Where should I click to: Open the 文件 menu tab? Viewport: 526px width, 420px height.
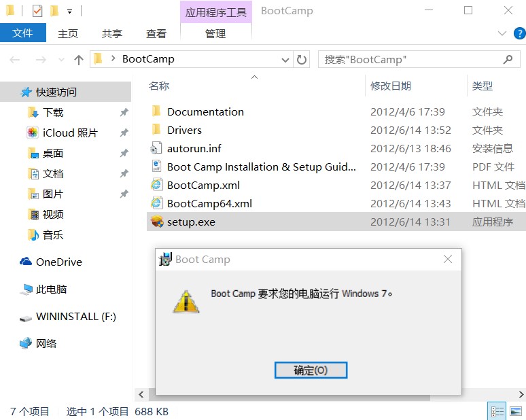23,33
